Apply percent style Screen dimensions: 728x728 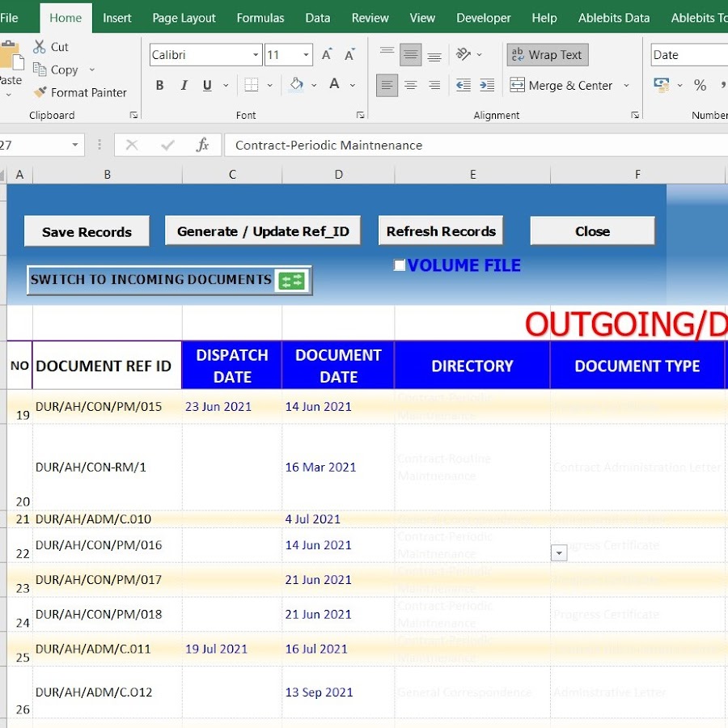pyautogui.click(x=700, y=85)
